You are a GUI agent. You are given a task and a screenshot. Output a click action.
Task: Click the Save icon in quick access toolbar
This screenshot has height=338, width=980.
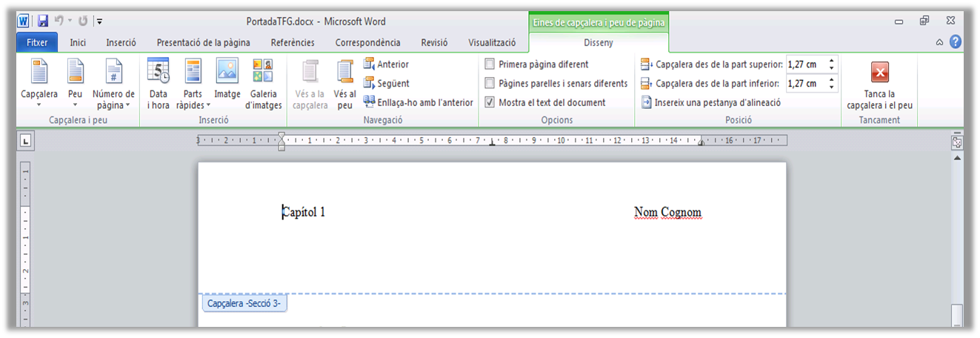[x=43, y=21]
